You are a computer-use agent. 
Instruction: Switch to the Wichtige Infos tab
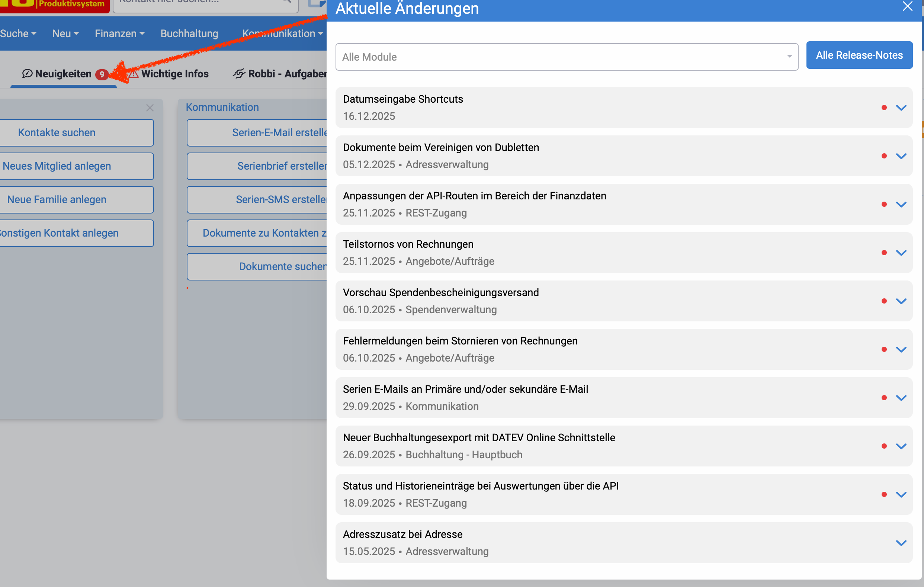coord(174,74)
